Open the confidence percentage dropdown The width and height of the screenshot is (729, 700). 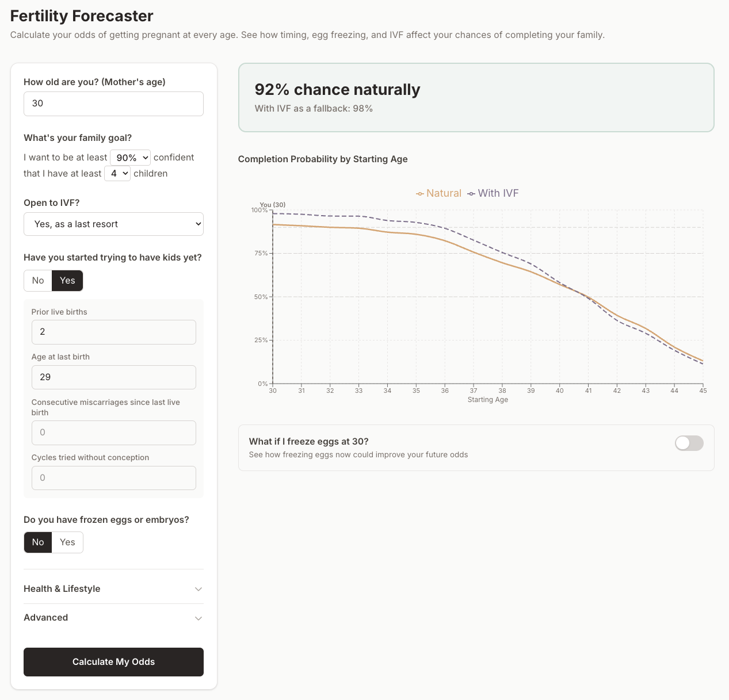(130, 157)
